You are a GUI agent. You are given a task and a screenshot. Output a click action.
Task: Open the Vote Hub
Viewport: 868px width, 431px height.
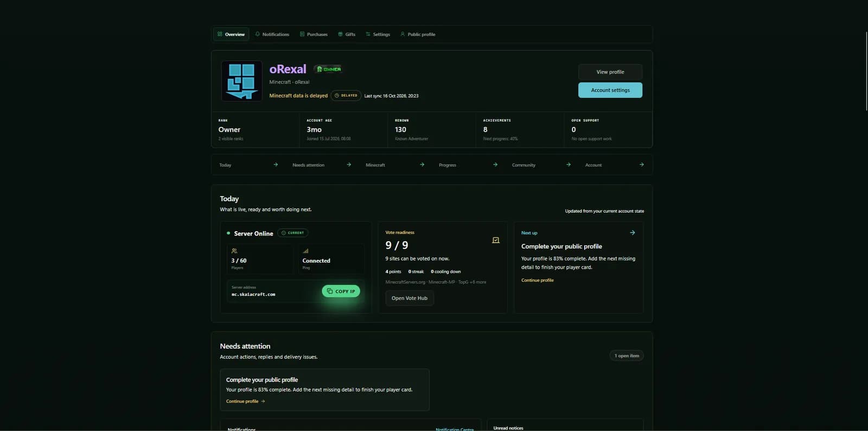(410, 298)
